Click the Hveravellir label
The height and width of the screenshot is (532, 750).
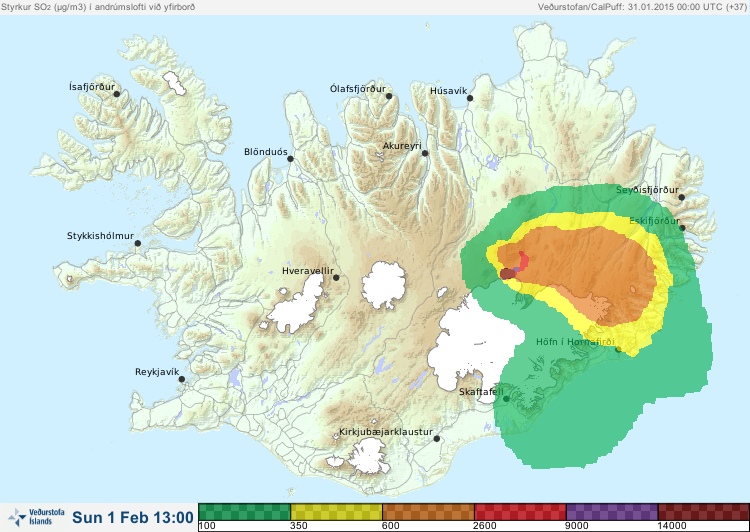tap(308, 271)
